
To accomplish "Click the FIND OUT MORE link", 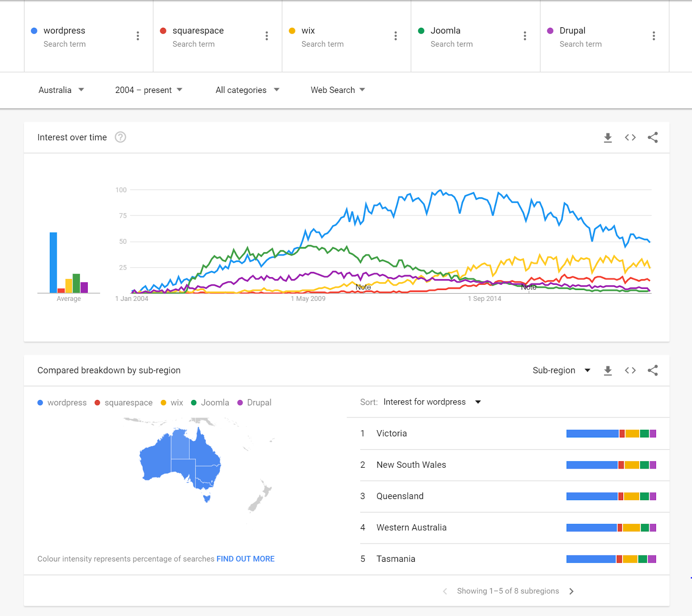I will (x=246, y=559).
